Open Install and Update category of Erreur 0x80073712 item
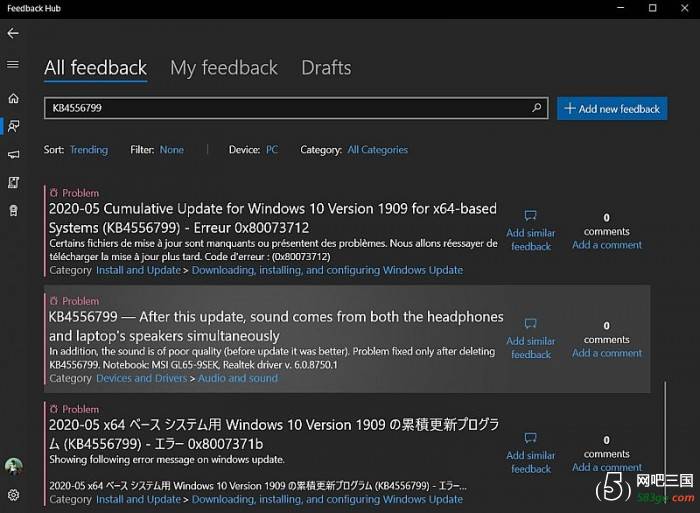 point(138,270)
